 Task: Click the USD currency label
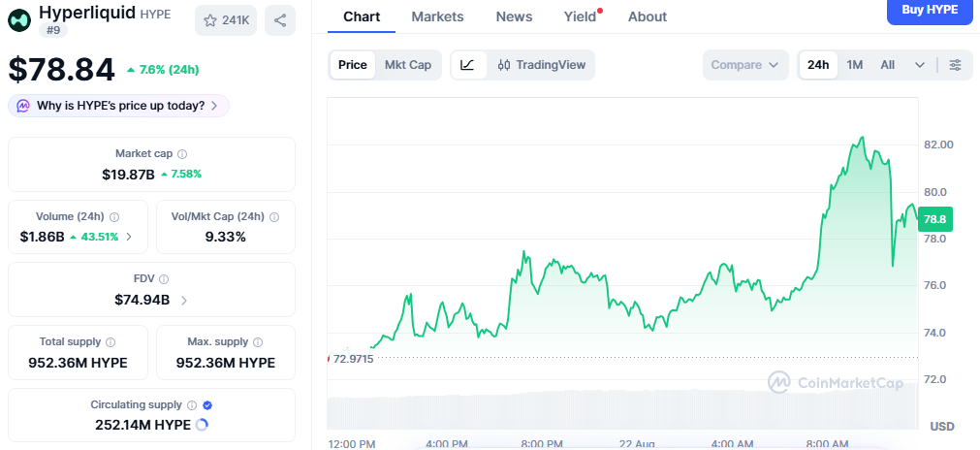(942, 427)
